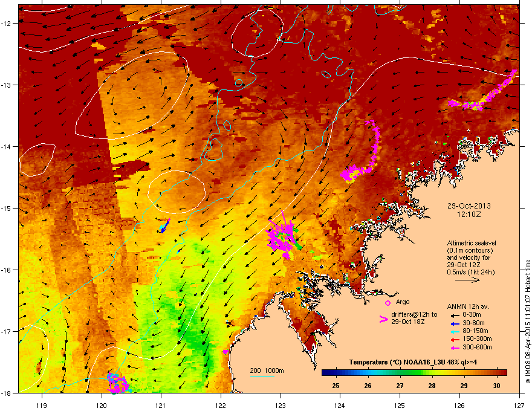Click the longitude axis label 122
Screen dimensions: 532x411
coord(221,406)
